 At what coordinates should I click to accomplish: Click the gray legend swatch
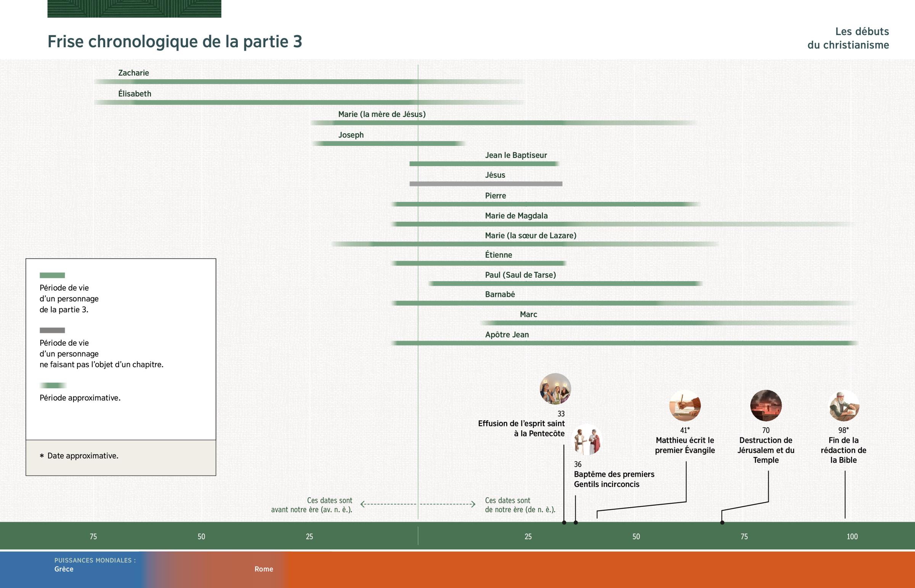[x=52, y=330]
